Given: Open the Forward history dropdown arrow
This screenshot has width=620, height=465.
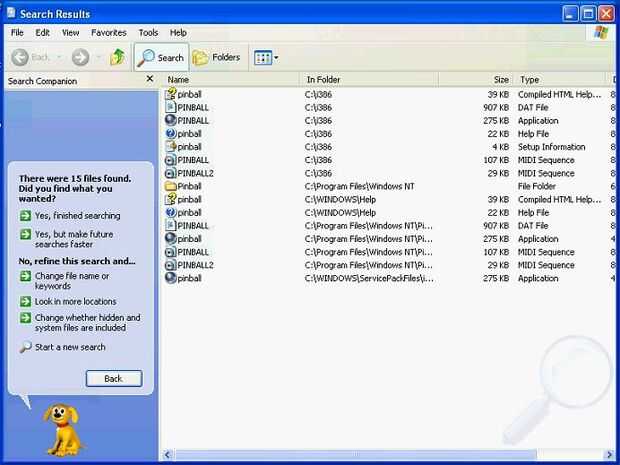Looking at the screenshot, I should point(98,58).
